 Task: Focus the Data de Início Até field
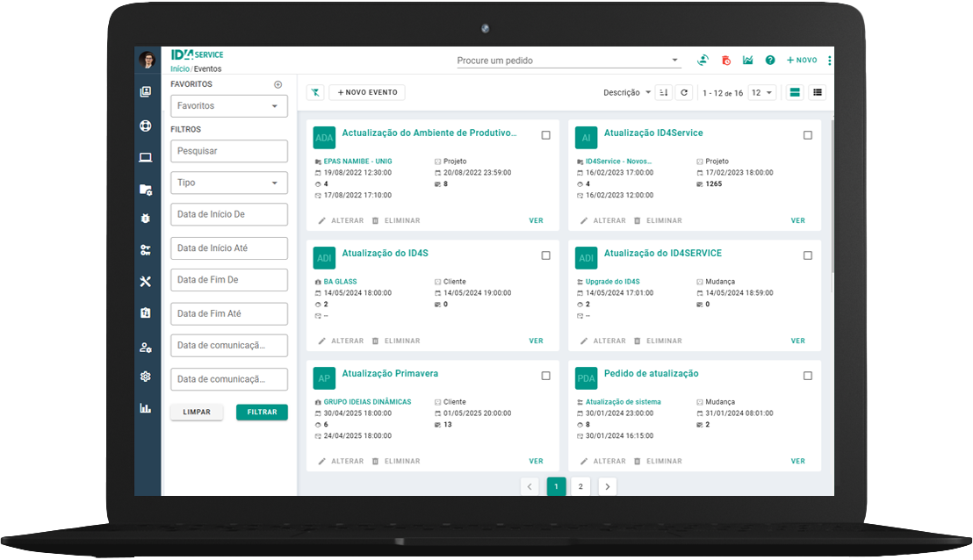pyautogui.click(x=229, y=248)
